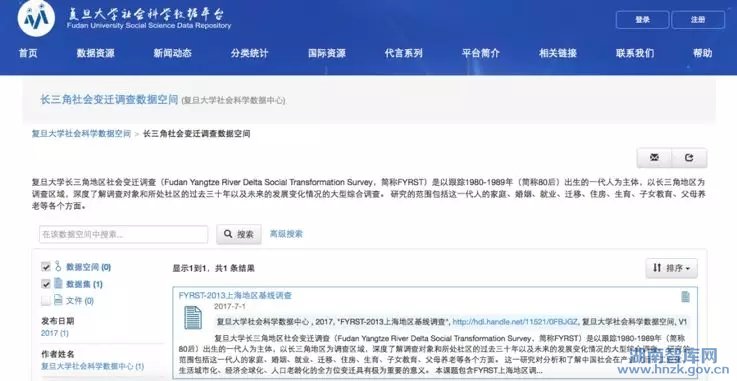Click the share arrow icon button
Viewport: 737px width, 381px height.
pyautogui.click(x=689, y=158)
